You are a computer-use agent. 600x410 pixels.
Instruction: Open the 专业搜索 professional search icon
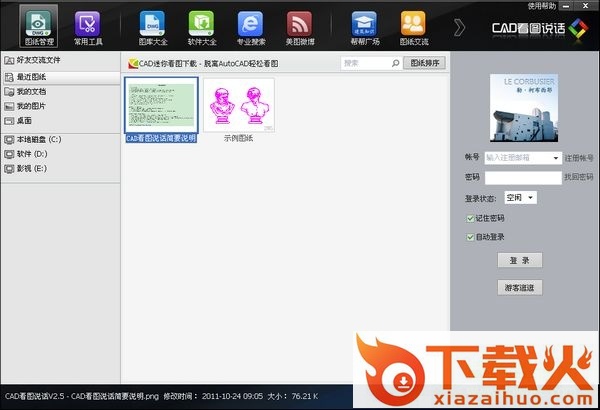point(251,28)
